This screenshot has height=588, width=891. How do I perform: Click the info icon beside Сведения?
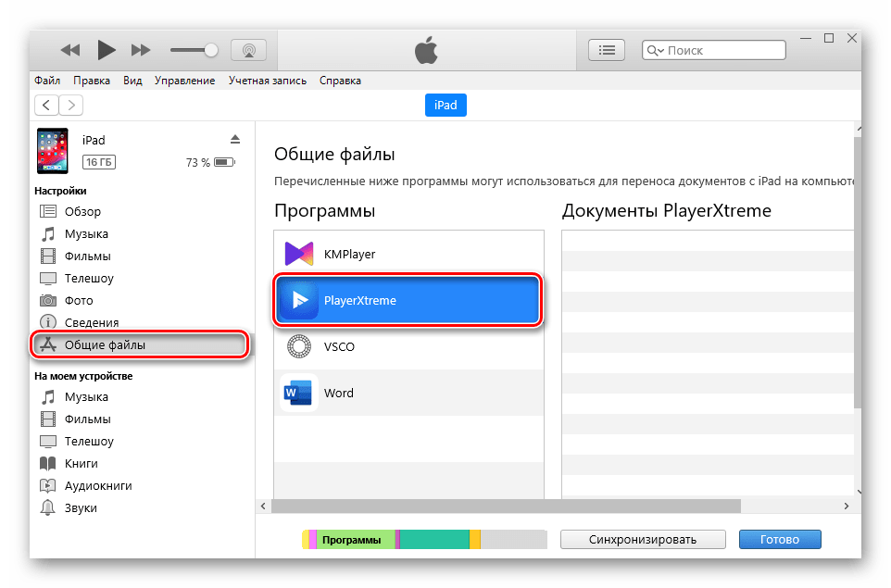click(x=48, y=322)
